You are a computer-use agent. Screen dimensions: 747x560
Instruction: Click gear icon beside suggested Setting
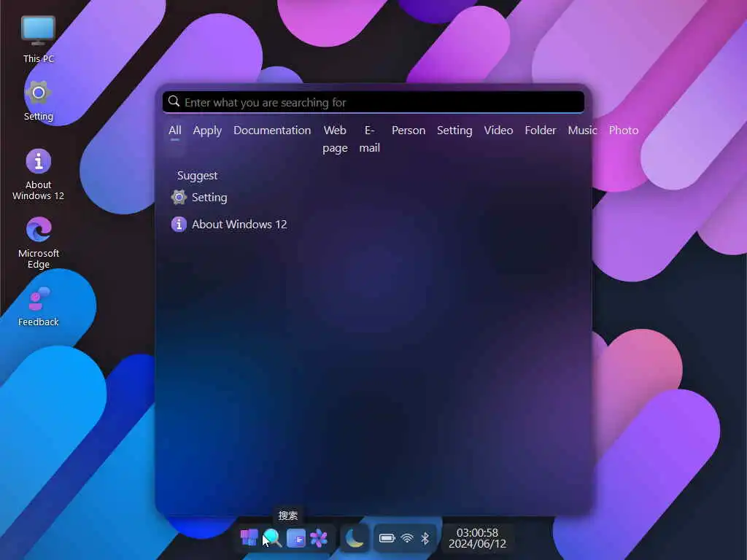[x=179, y=197]
